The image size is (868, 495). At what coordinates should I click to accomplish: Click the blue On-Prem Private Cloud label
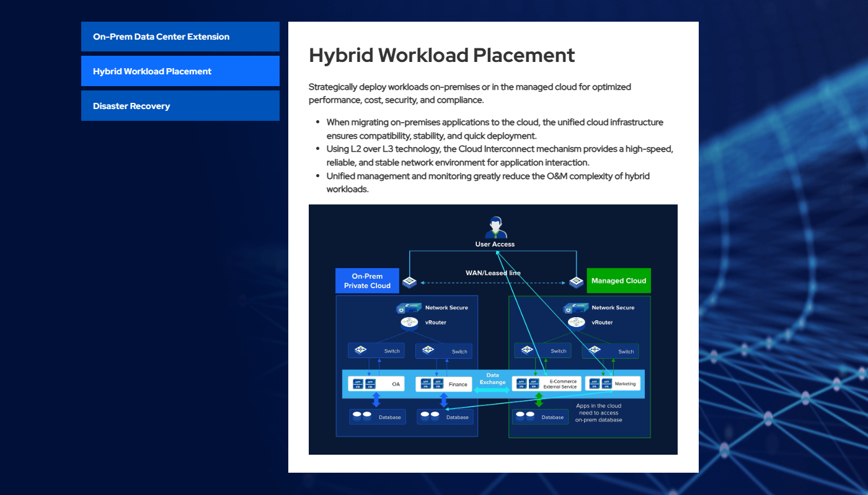pos(367,280)
